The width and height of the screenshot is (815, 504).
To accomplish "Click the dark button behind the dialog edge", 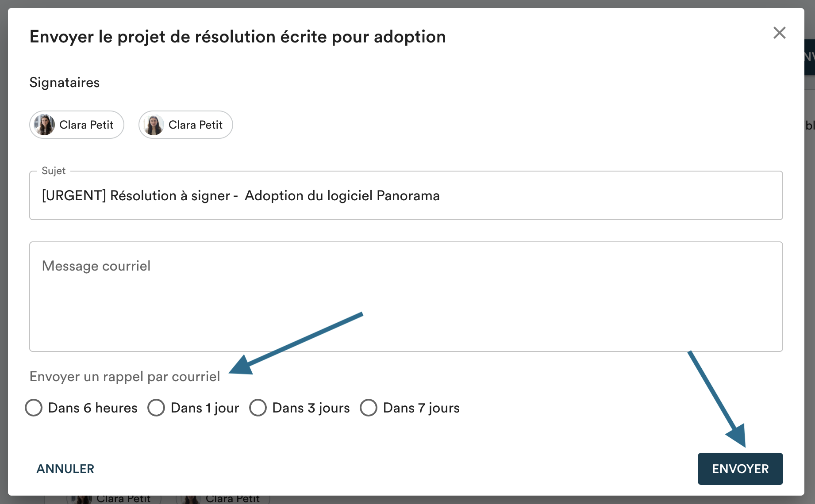I will click(x=810, y=57).
